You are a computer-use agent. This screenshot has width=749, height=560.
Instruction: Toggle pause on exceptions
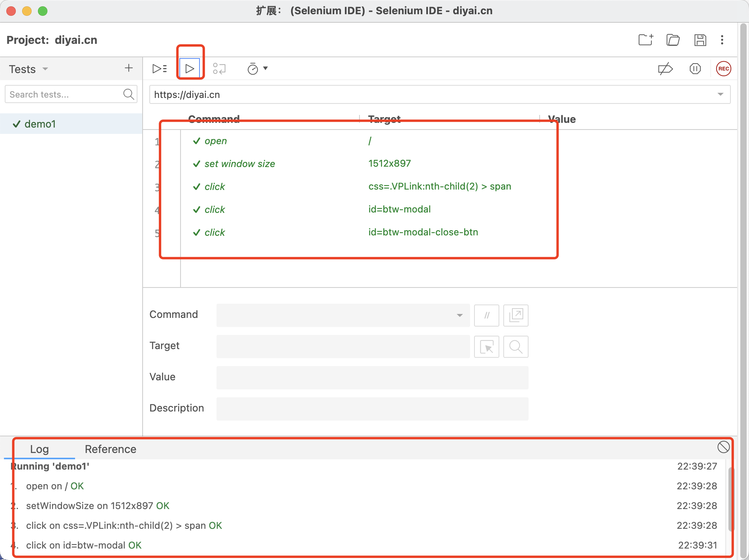(695, 69)
